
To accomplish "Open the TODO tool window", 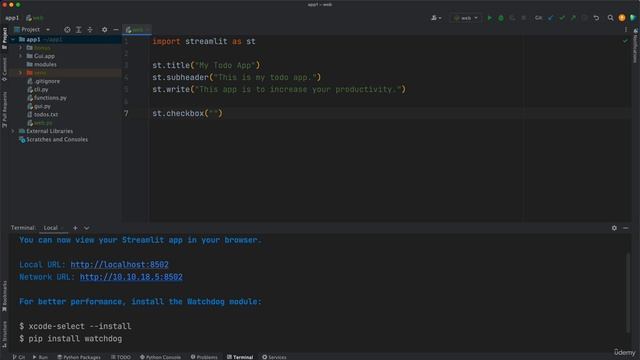I will click(x=121, y=357).
